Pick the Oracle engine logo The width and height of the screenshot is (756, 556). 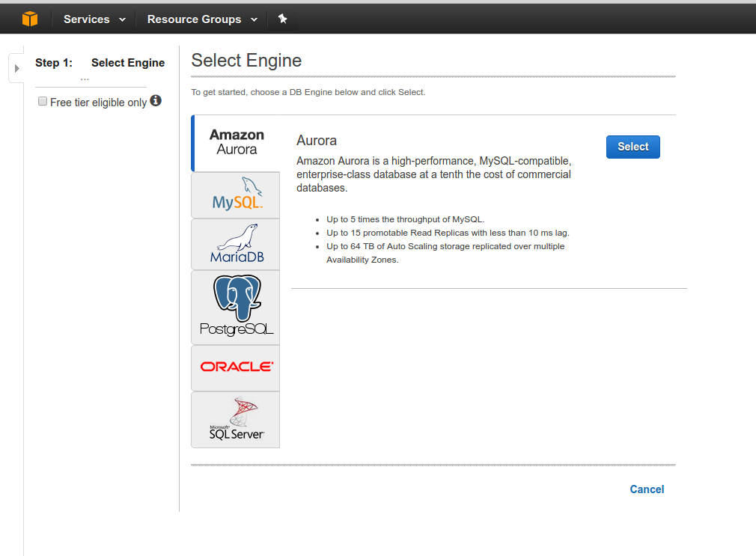(236, 367)
